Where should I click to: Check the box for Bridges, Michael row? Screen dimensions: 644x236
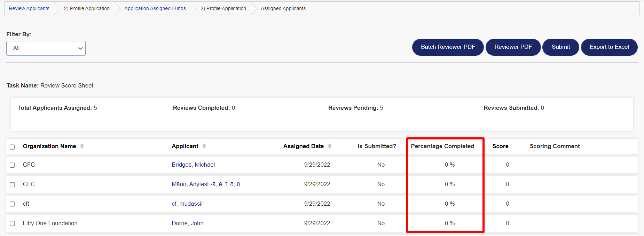point(13,165)
